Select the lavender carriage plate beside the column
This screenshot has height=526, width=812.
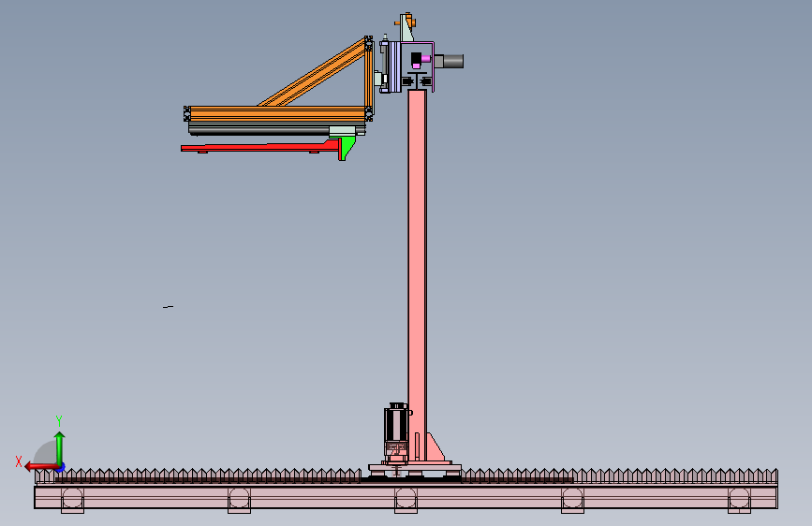click(x=395, y=67)
